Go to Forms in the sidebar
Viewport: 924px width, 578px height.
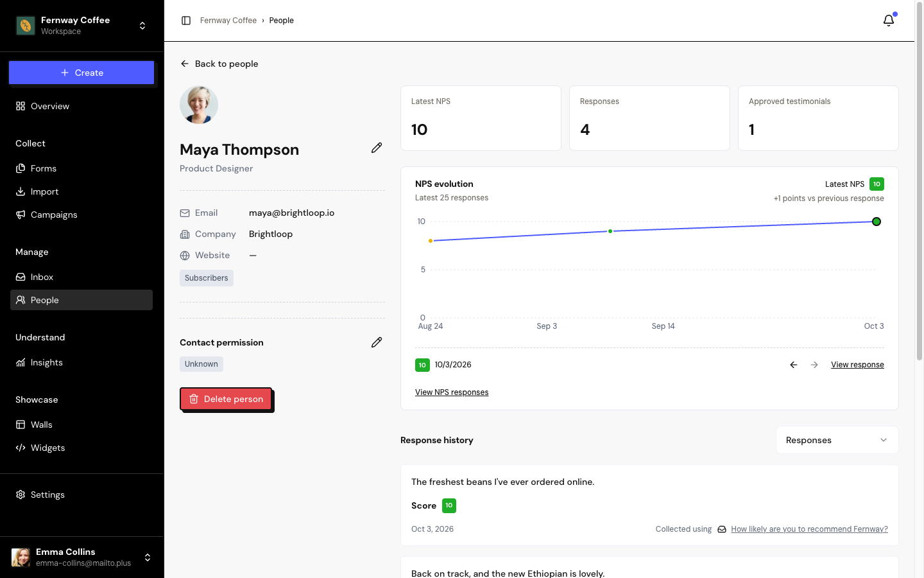(x=81, y=168)
